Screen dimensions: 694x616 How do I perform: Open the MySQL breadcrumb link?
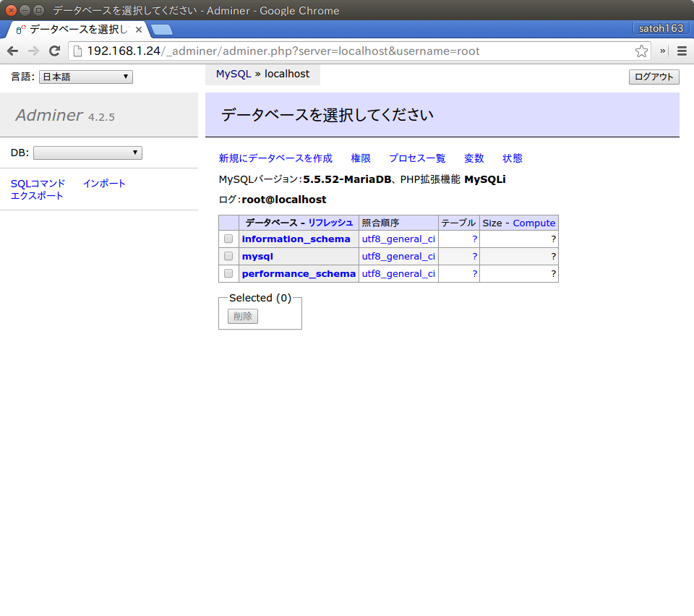coord(234,74)
